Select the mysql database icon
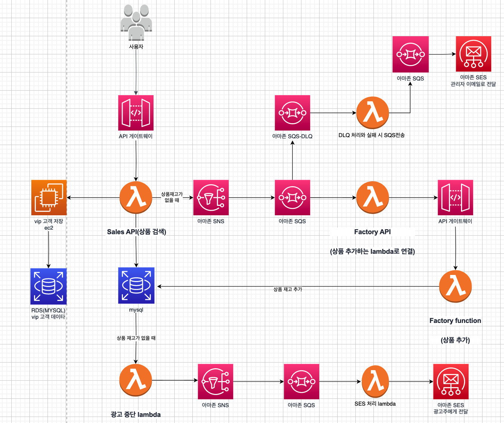504x423 pixels. click(136, 286)
